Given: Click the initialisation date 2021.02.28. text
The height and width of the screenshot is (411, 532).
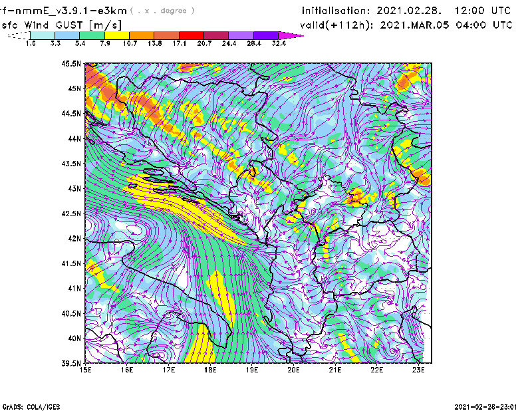Looking at the screenshot, I should pyautogui.click(x=409, y=11).
